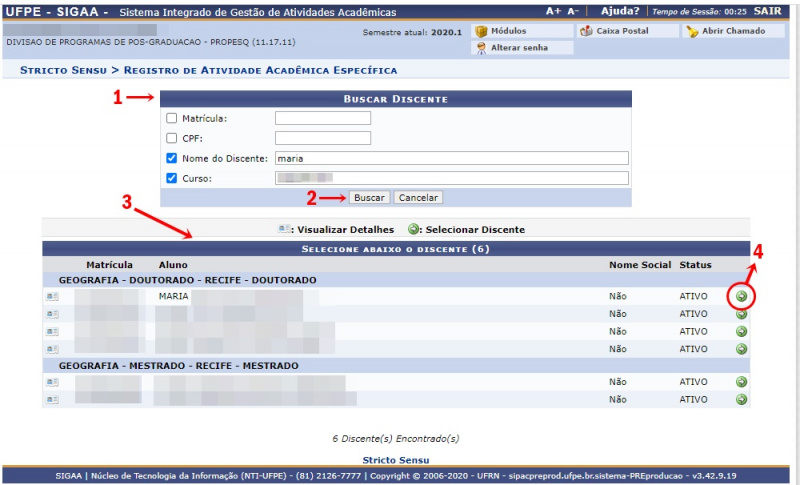
Task: Uncheck the Curso checkbox
Action: 171,178
